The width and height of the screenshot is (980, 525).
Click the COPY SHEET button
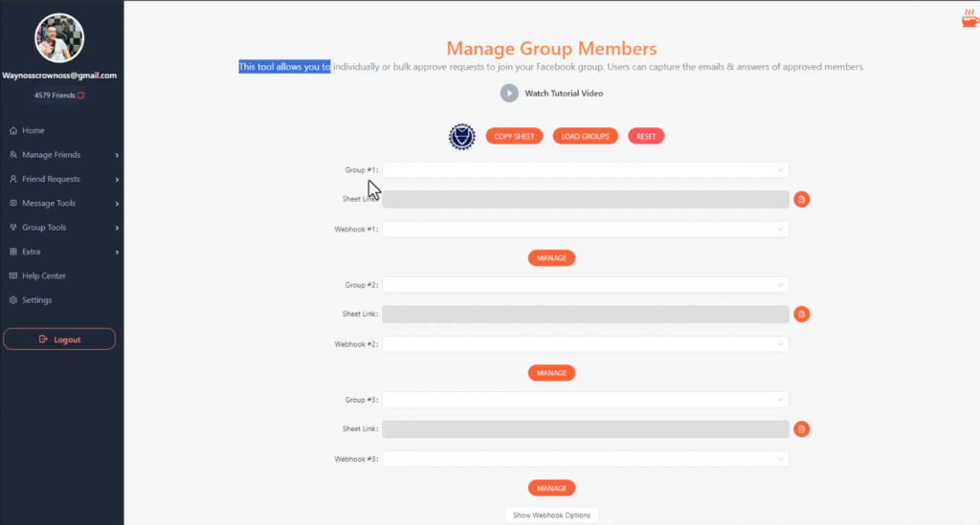coord(514,136)
